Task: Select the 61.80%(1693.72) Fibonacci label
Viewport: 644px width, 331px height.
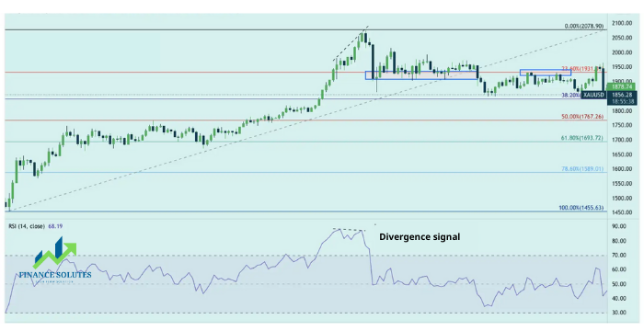Action: [x=582, y=139]
